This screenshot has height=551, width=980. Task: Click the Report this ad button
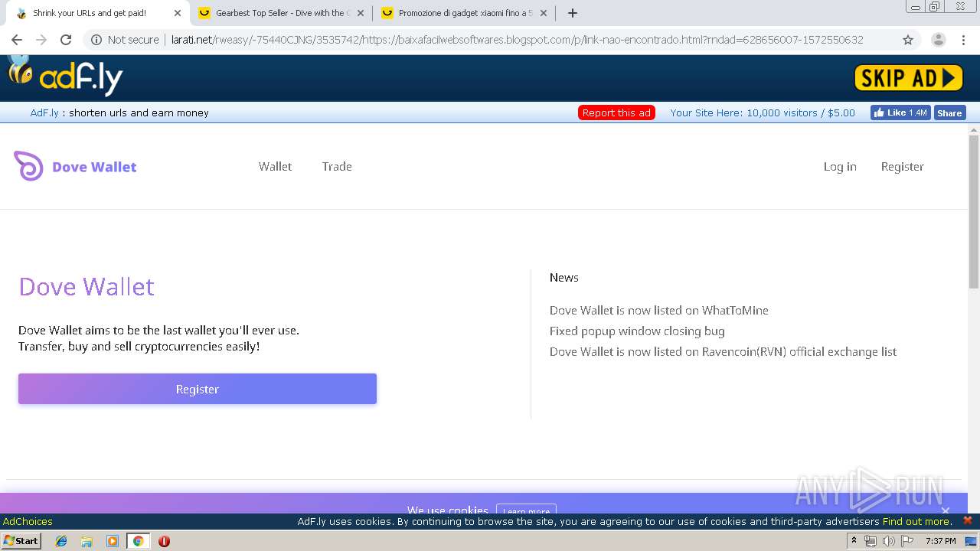click(x=616, y=112)
